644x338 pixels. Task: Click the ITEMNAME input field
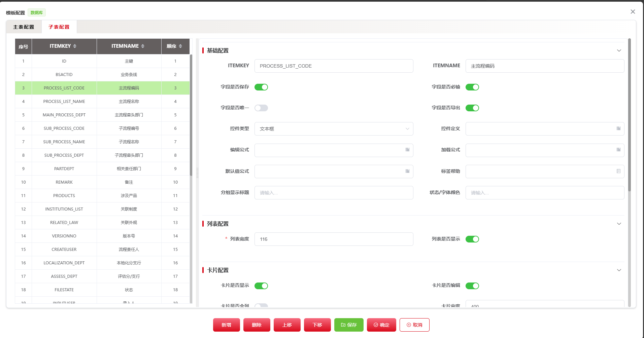545,66
